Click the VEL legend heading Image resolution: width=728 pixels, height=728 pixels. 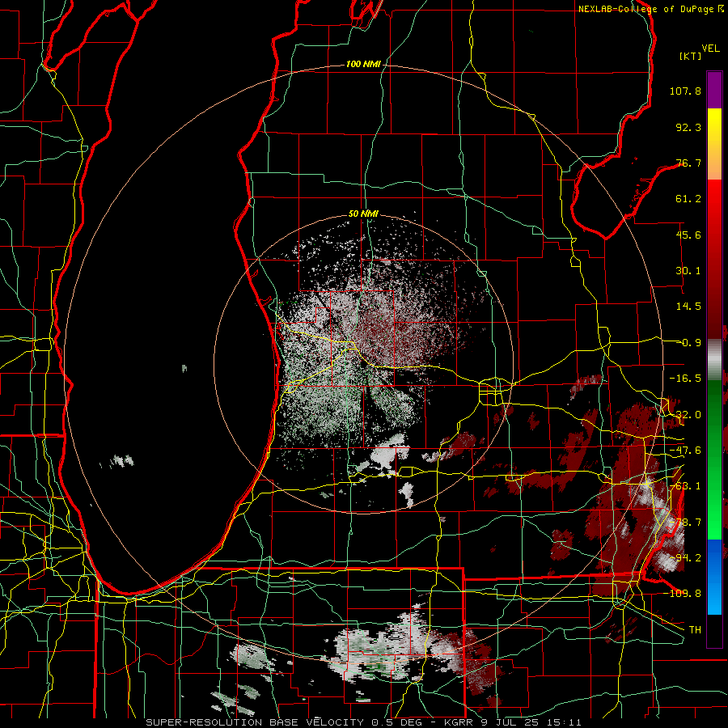(711, 49)
